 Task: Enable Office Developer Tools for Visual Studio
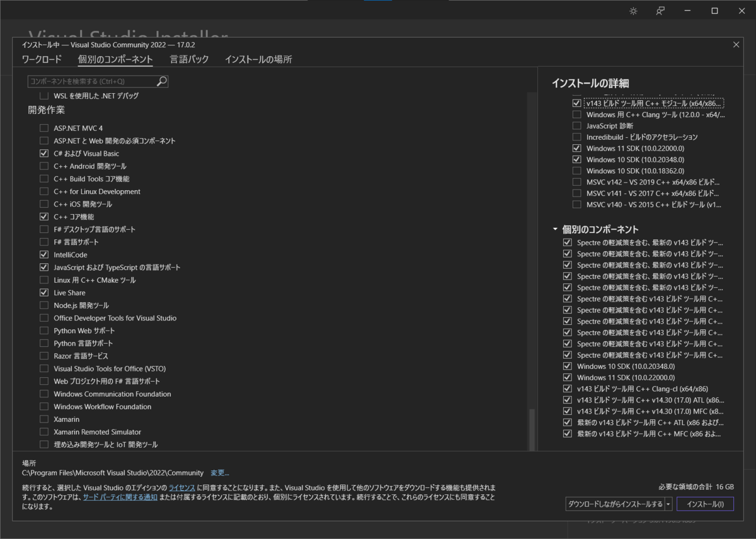click(44, 318)
